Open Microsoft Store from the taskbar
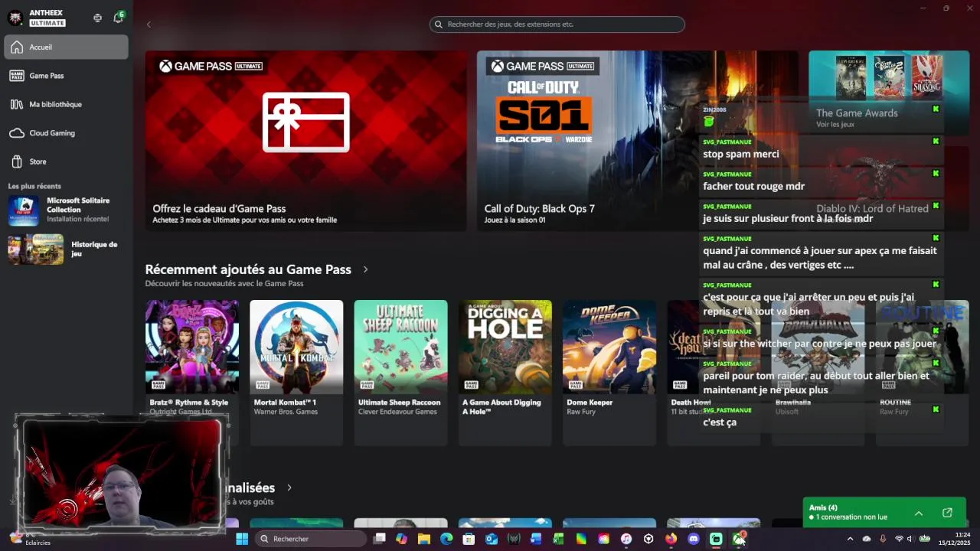The width and height of the screenshot is (980, 551). pos(469,539)
